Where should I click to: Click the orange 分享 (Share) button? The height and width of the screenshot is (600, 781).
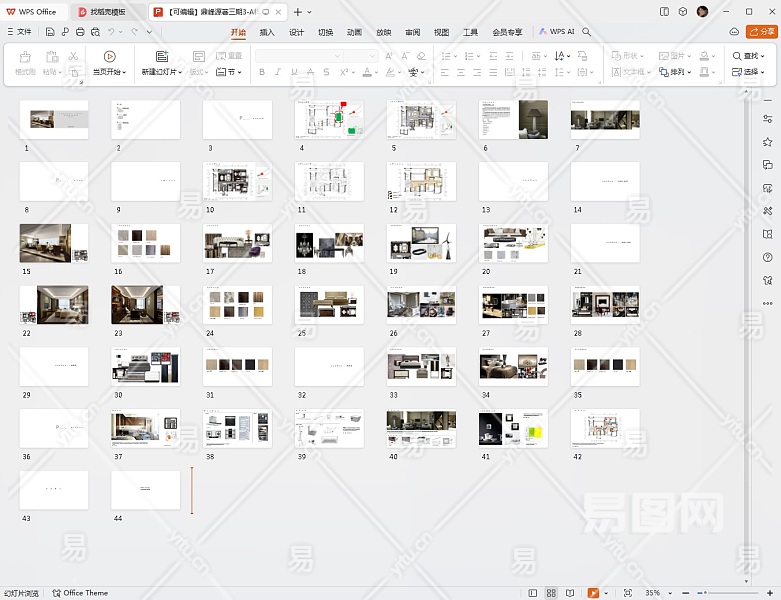point(762,32)
